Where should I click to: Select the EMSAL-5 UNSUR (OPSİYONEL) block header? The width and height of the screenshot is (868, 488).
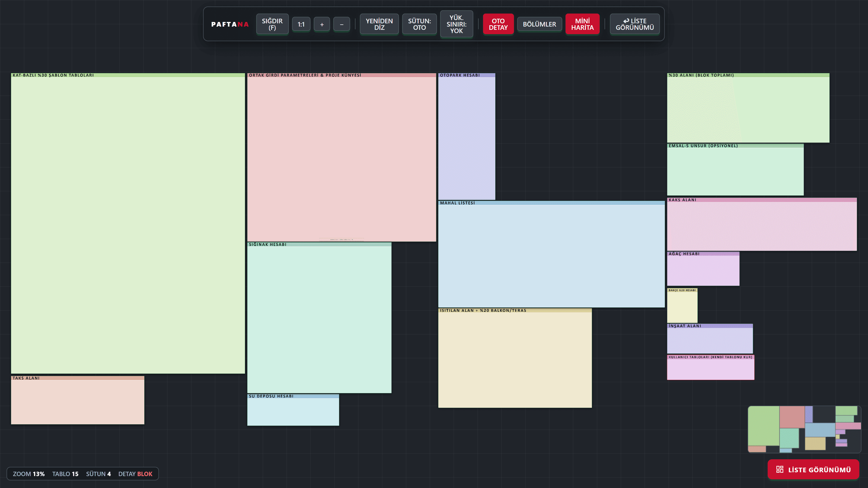click(x=735, y=146)
